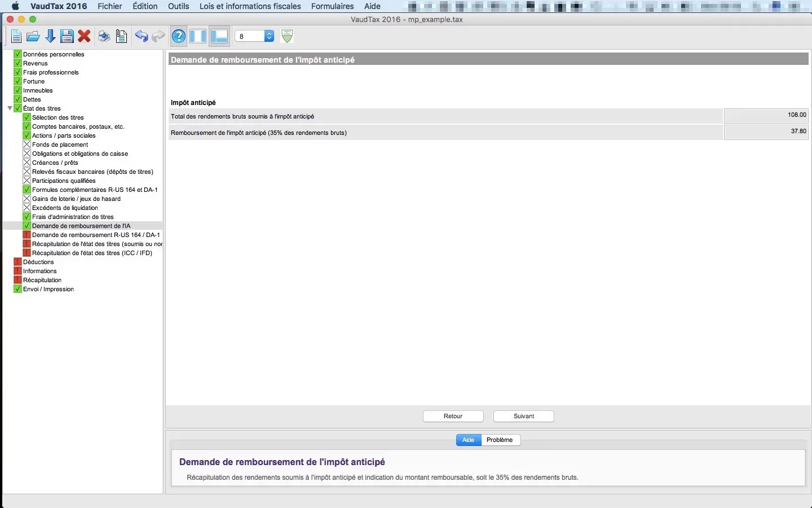This screenshot has height=508, width=812.
Task: Open Sélection des titres tree item
Action: click(58, 117)
